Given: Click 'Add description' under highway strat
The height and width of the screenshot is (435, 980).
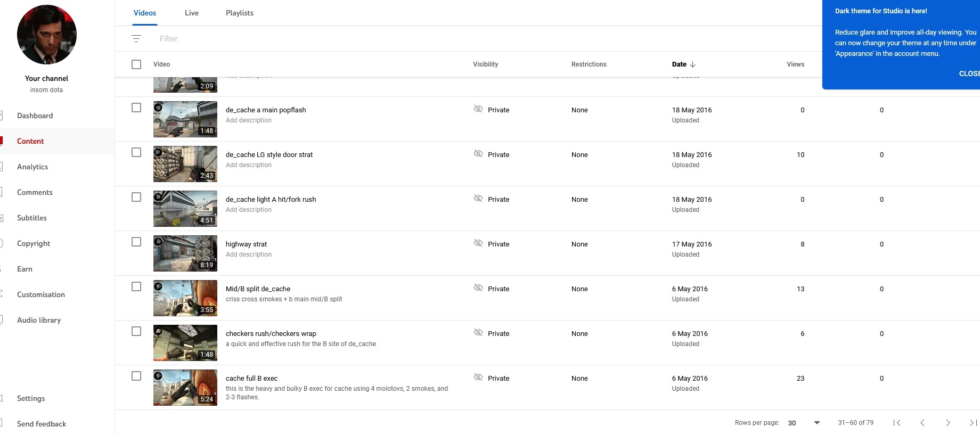Looking at the screenshot, I should click(x=248, y=255).
